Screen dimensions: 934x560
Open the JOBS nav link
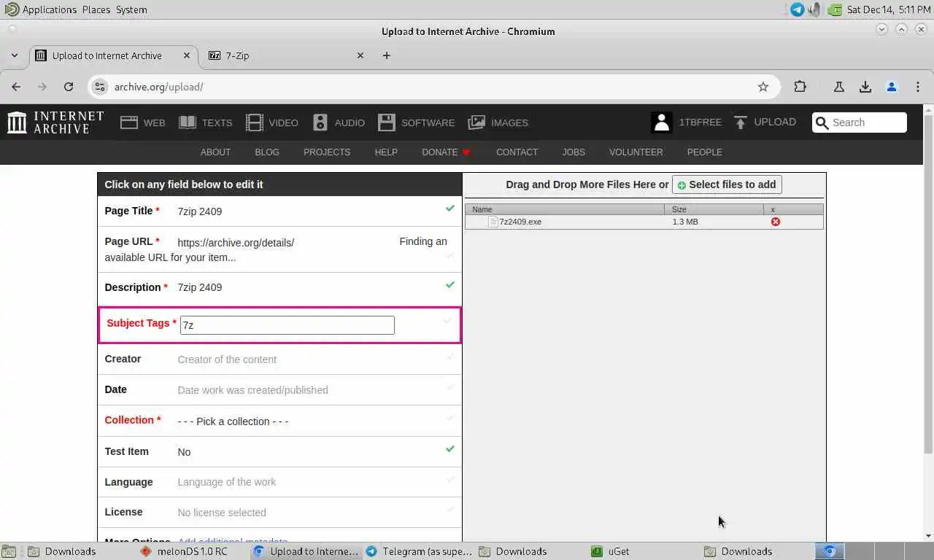[x=574, y=152]
